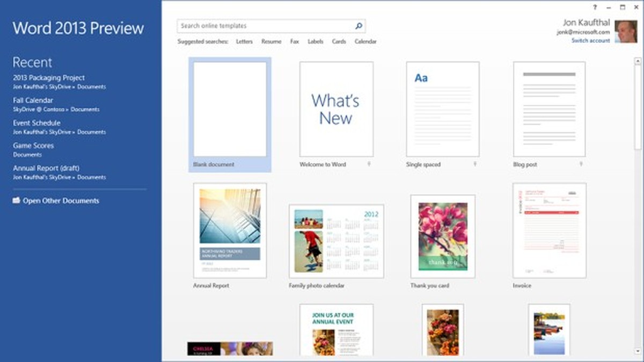Open the Invoice template
Viewport: 644px width, 362px height.
[x=548, y=228]
